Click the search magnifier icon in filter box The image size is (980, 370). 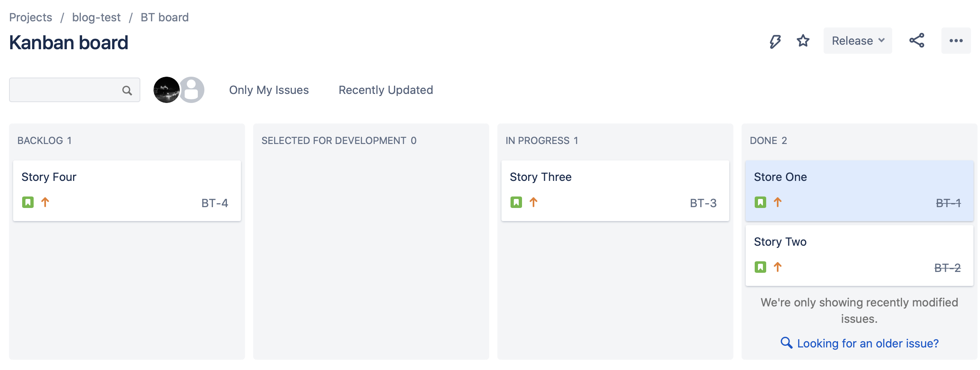127,90
